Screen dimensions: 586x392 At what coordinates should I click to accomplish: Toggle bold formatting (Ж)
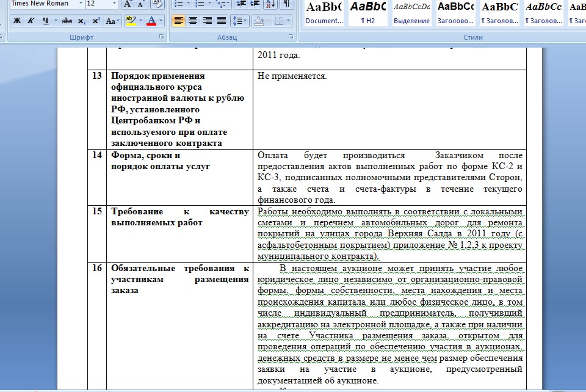16,21
